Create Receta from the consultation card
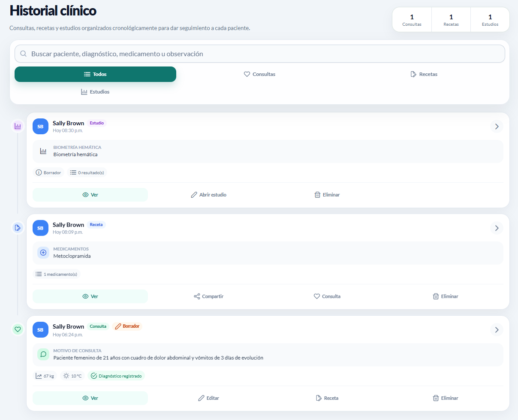Image resolution: width=518 pixels, height=420 pixels. pos(327,398)
